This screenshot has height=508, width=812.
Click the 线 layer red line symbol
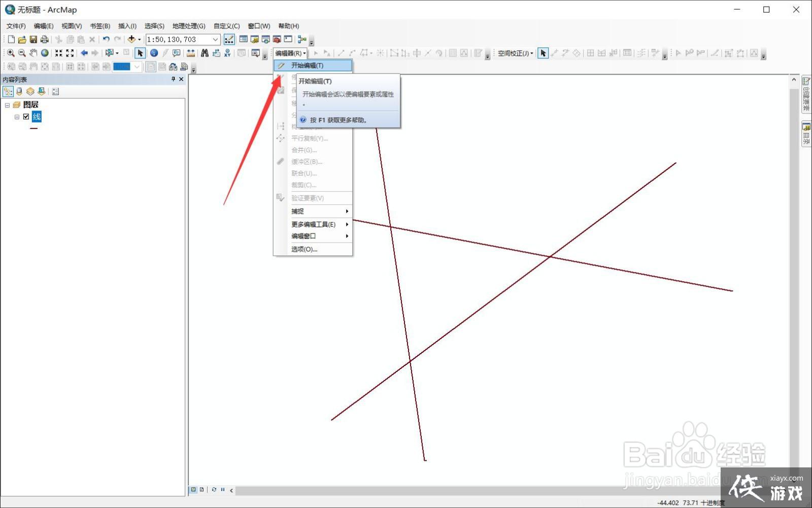(x=34, y=128)
